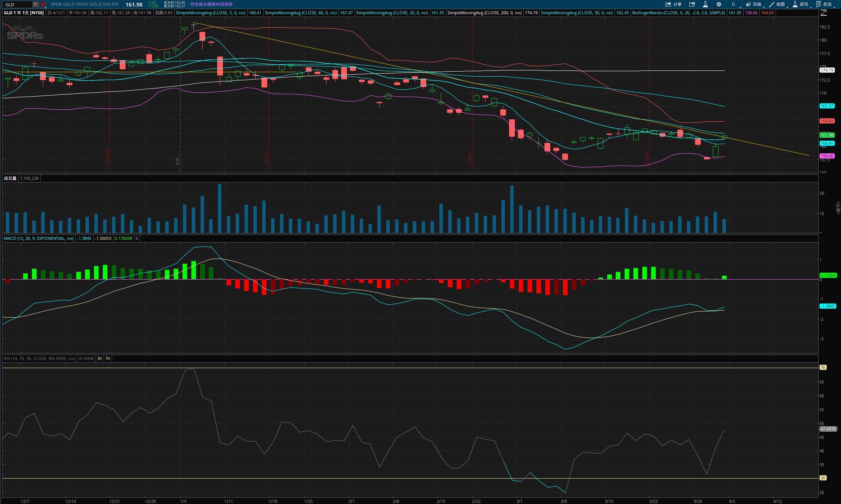Click the GLD 1 年 1天 [NYSE] chart title
Image resolution: width=841 pixels, height=504 pixels.
pyautogui.click(x=24, y=13)
